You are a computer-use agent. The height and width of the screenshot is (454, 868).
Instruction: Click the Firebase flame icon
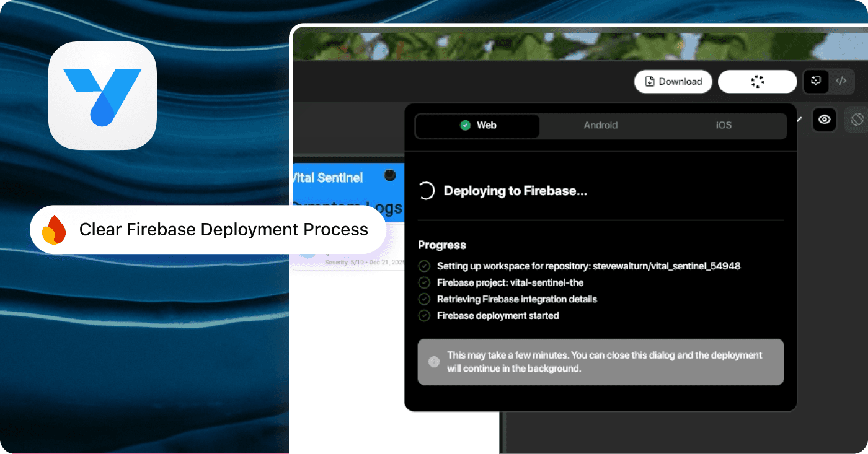point(54,230)
